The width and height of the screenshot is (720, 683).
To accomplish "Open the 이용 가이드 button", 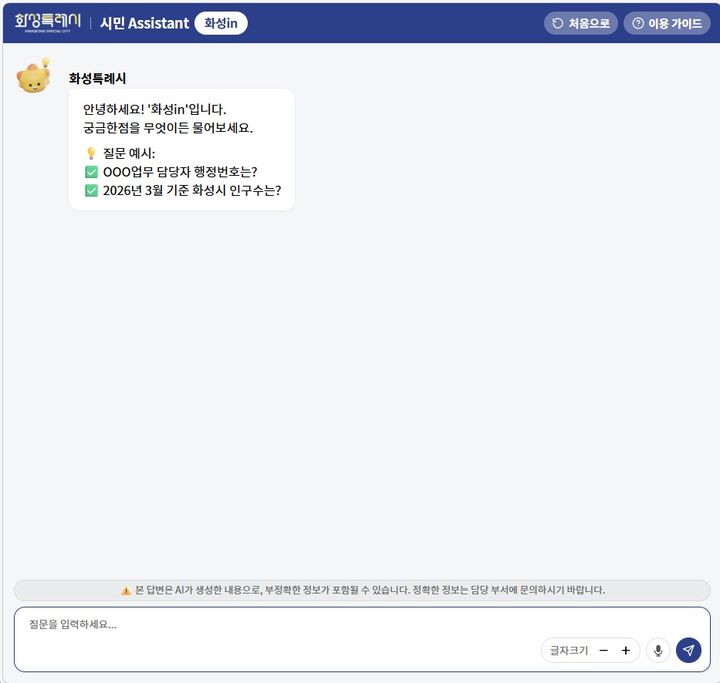I will click(667, 23).
